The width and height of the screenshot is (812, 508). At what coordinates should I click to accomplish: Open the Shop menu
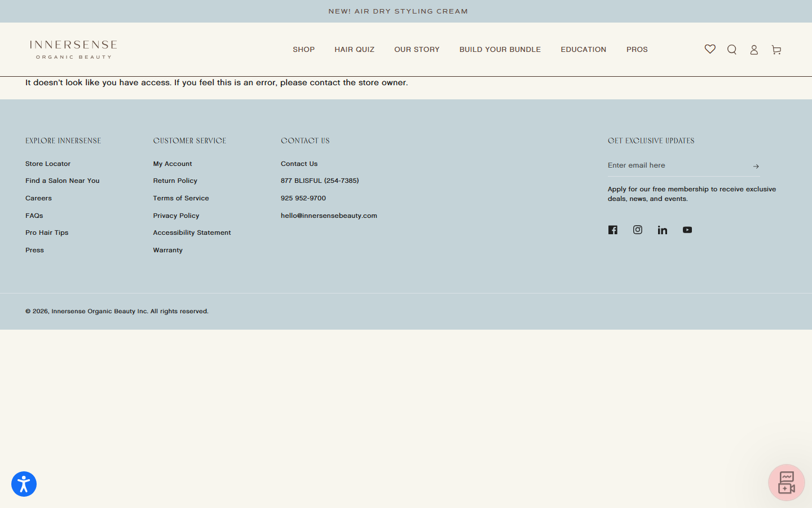(304, 50)
